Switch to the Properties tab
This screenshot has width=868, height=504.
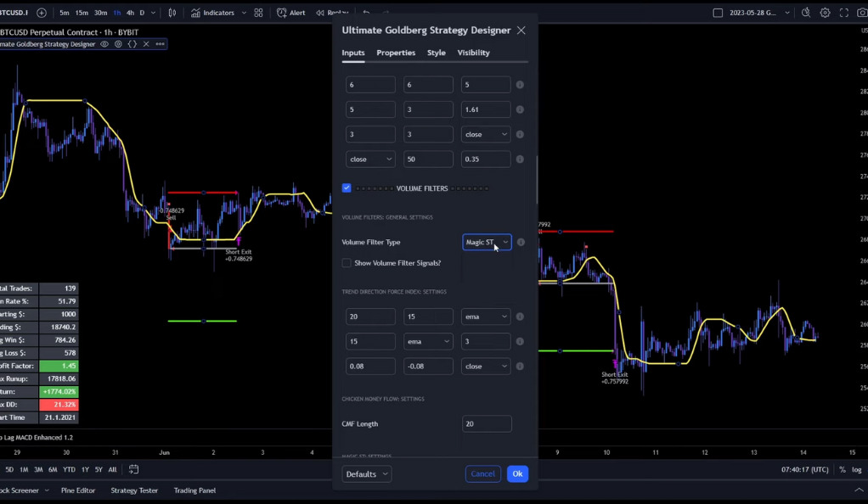pos(396,53)
